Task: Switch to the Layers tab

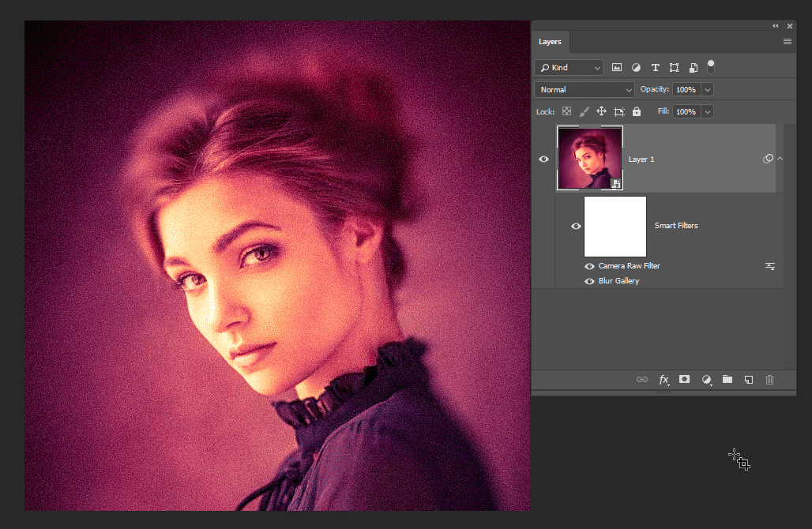Action: (550, 42)
